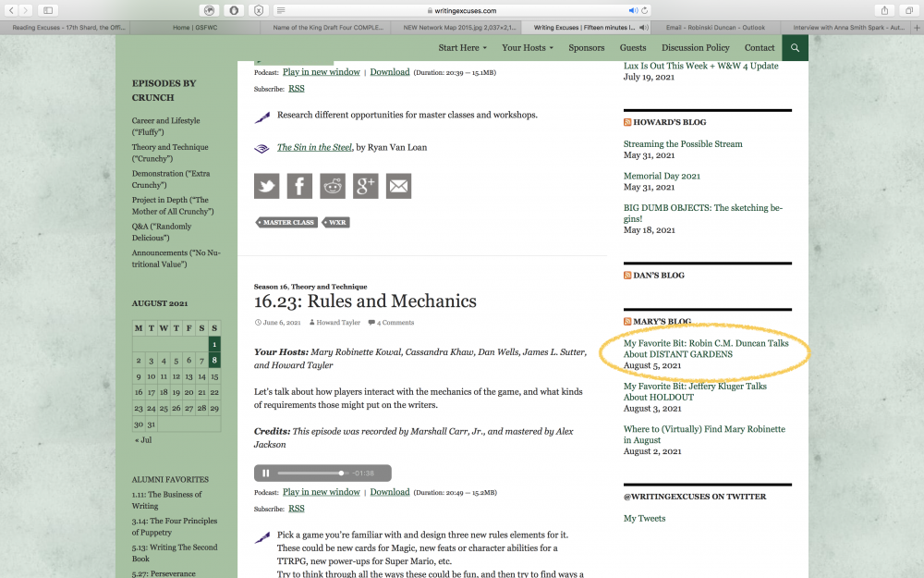Open BIG DUMB OBJECTS sketching post
The height and width of the screenshot is (578, 924).
pos(703,213)
